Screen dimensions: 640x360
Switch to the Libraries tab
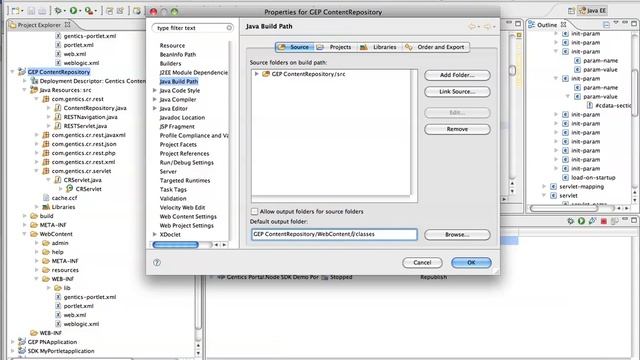(x=379, y=47)
